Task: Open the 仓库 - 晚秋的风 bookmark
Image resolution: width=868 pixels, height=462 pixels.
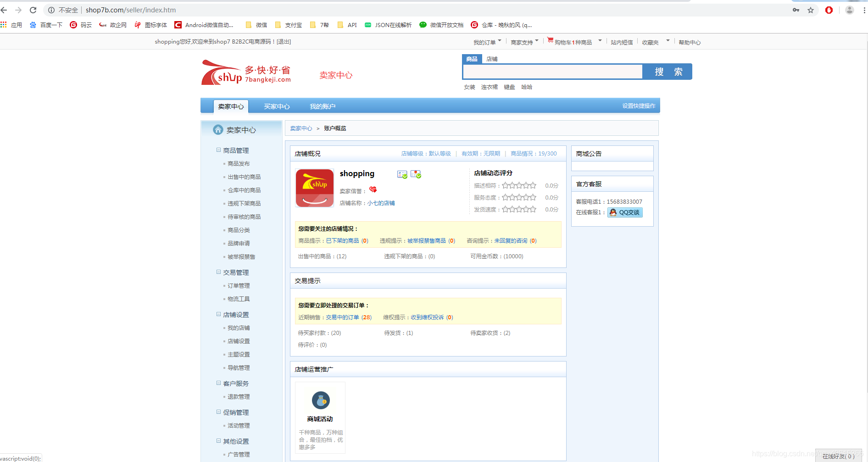Action: coord(501,25)
